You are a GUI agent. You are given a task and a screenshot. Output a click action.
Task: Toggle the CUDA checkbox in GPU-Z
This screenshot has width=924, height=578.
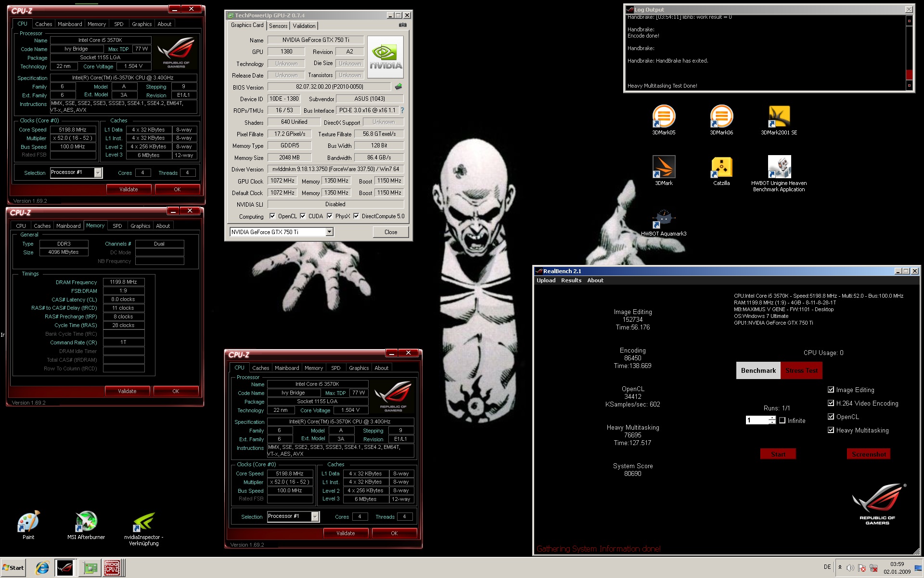point(303,216)
